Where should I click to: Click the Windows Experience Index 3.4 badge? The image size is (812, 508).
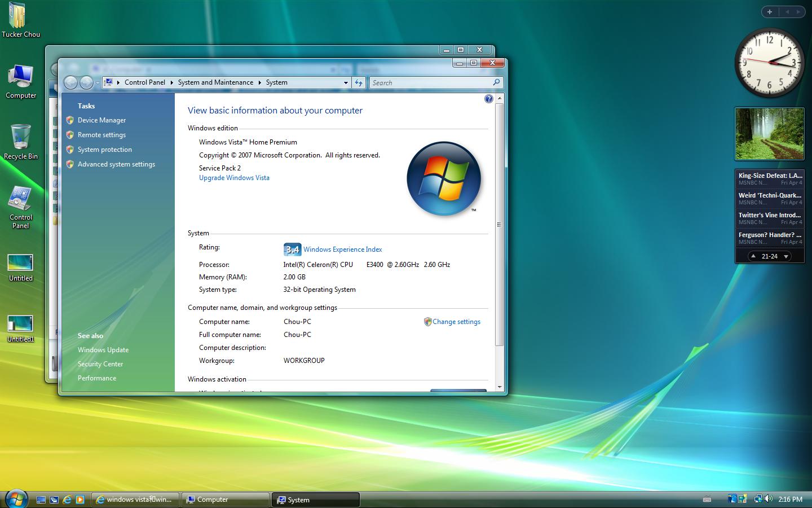293,249
